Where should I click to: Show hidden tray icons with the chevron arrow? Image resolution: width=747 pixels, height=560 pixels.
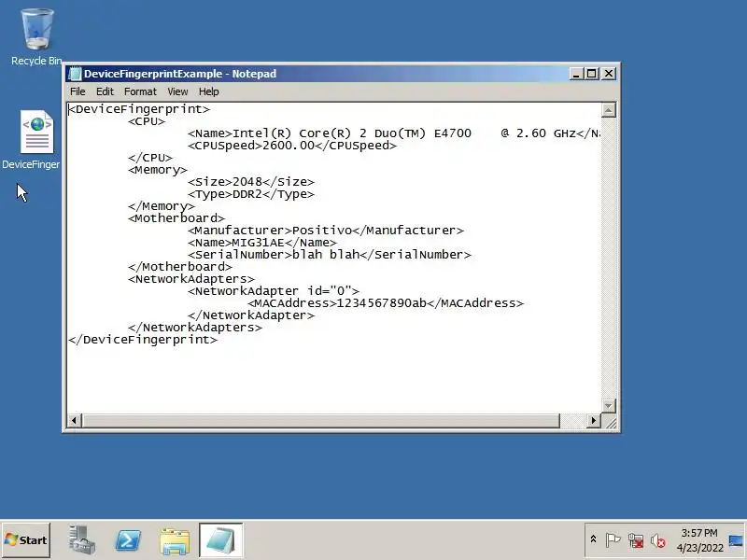(593, 539)
